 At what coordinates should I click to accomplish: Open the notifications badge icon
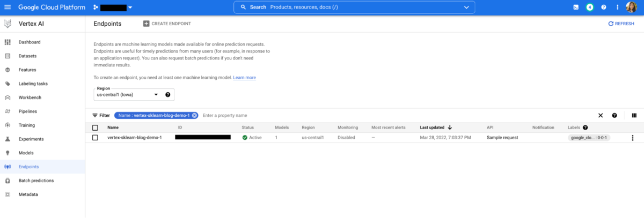pyautogui.click(x=590, y=7)
